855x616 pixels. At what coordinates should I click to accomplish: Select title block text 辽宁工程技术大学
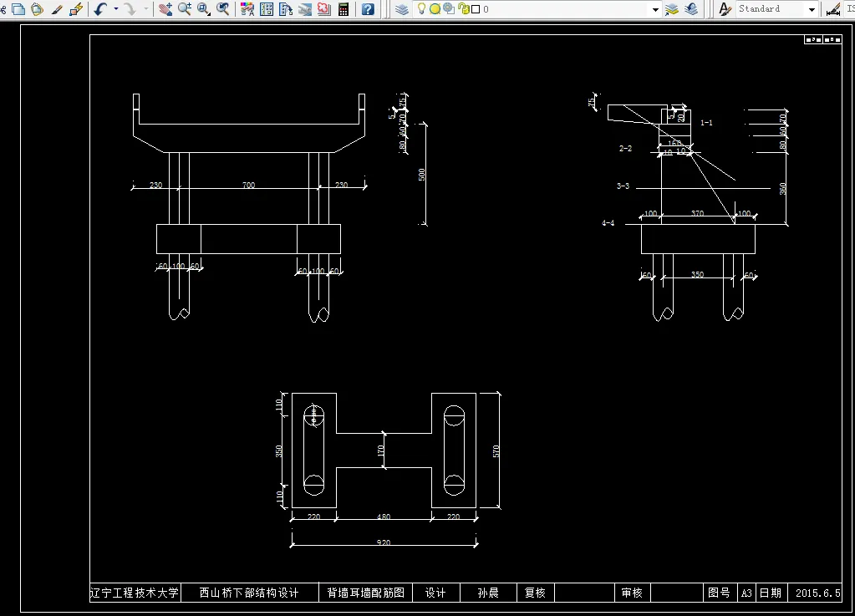pyautogui.click(x=134, y=593)
